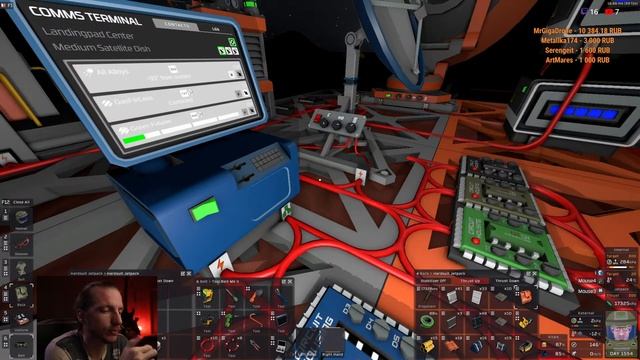
Task: Pick the x33 white sheets stack
Action: [476, 297]
